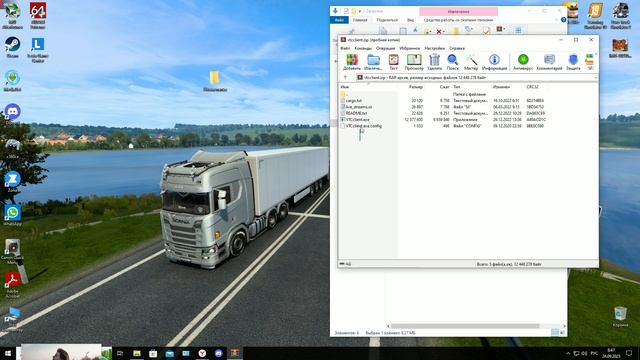Click the horizontal scrollbar in Explorer window
640x360 pixels.
(465, 326)
